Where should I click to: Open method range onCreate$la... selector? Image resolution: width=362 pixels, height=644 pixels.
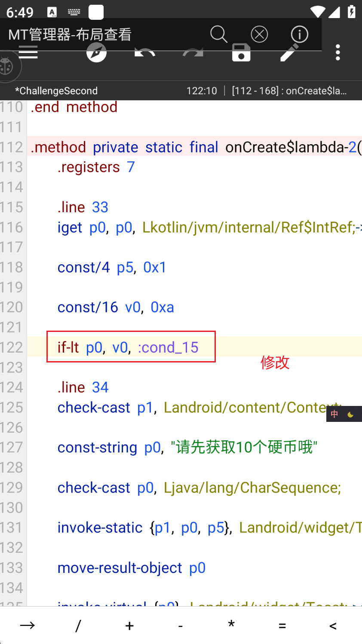click(x=289, y=91)
